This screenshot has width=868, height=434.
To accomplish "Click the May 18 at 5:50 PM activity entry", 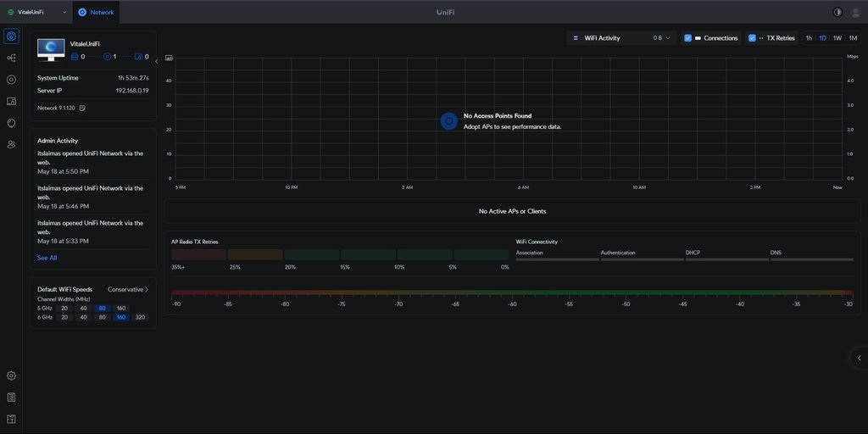I will pyautogui.click(x=93, y=162).
